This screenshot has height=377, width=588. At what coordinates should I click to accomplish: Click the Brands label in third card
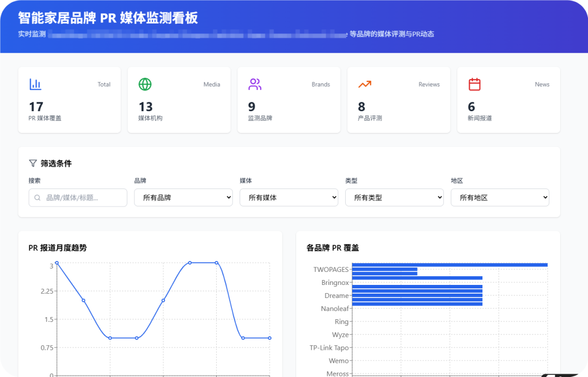click(x=321, y=84)
